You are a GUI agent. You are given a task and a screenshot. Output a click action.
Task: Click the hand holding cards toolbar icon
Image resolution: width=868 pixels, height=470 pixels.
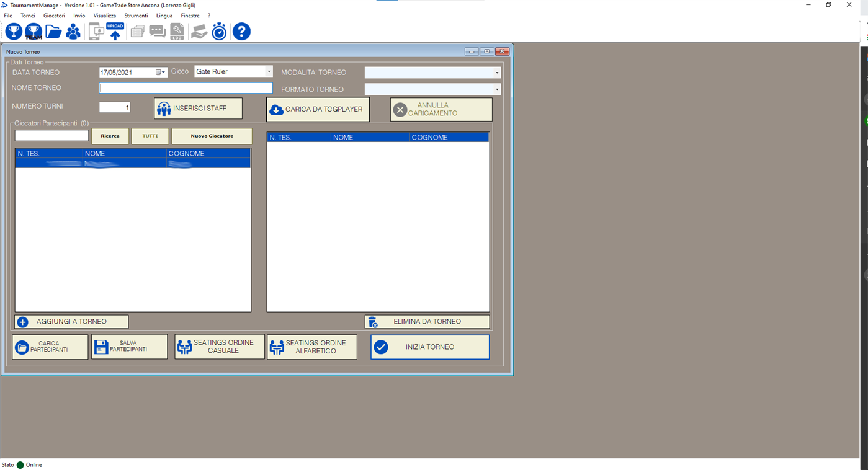click(x=199, y=32)
